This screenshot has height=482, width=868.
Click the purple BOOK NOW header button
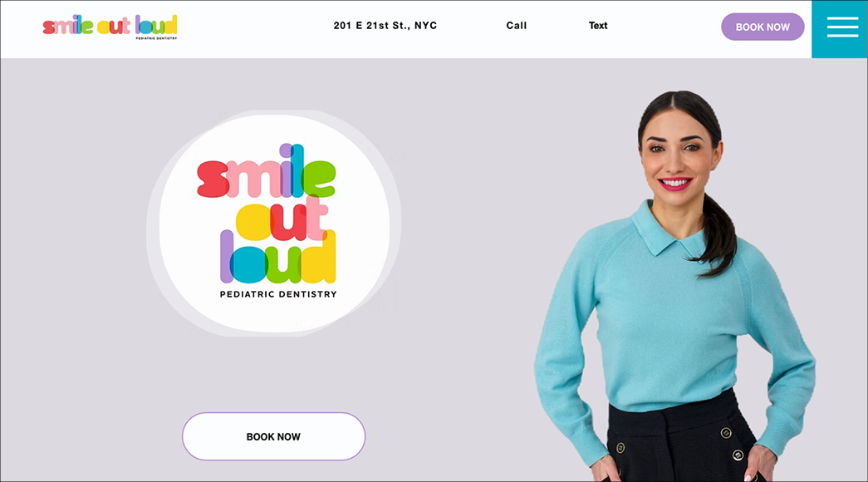pyautogui.click(x=763, y=27)
